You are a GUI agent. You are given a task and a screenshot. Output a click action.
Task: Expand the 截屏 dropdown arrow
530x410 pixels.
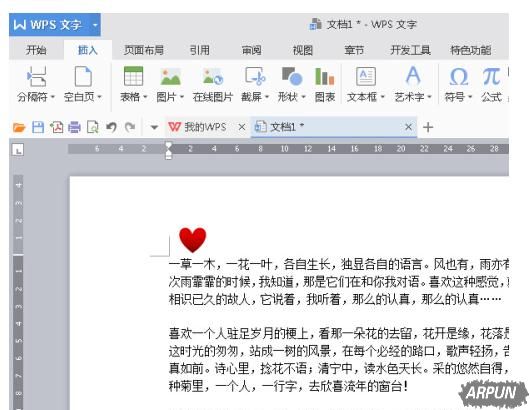[x=267, y=97]
